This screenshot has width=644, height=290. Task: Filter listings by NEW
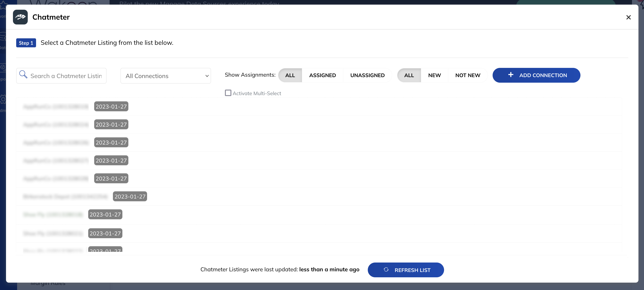(x=434, y=75)
